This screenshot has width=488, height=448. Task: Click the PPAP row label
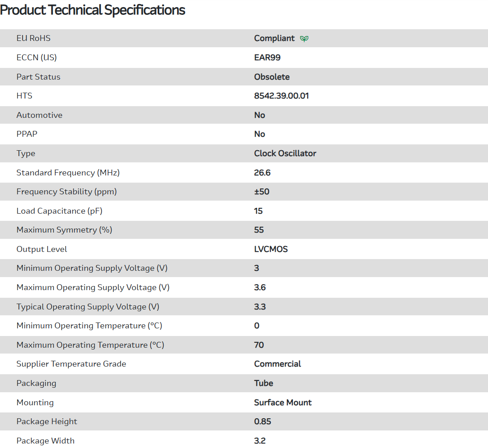coord(27,134)
